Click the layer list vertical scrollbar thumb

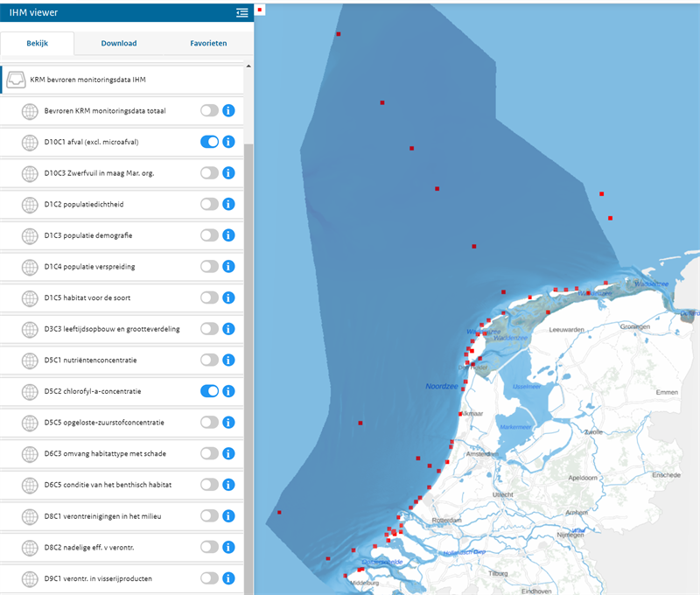pos(248,368)
